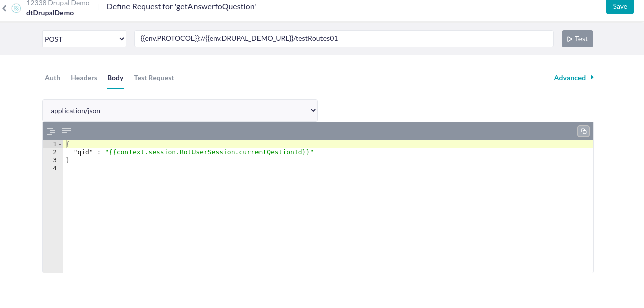The image size is (644, 308).
Task: Collapse the code block at line 1
Action: (x=60, y=144)
